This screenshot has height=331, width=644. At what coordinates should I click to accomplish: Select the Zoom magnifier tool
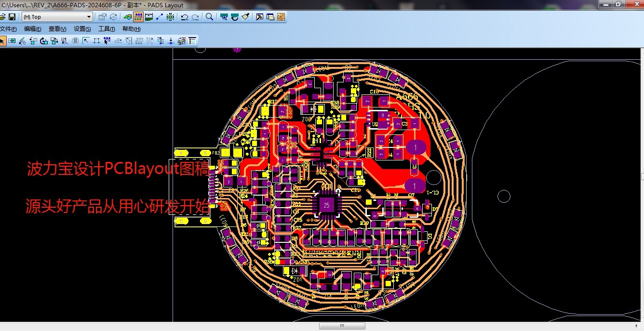(x=209, y=17)
